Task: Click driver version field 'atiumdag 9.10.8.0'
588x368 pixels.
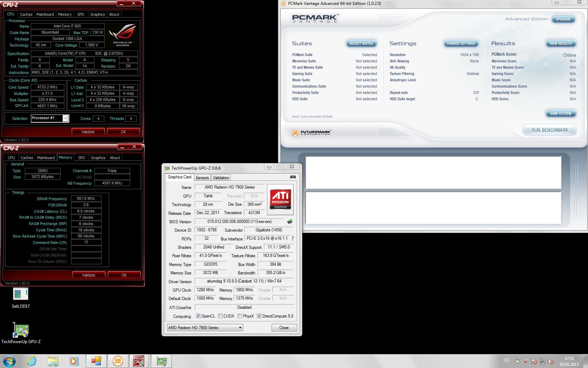Action: point(244,281)
